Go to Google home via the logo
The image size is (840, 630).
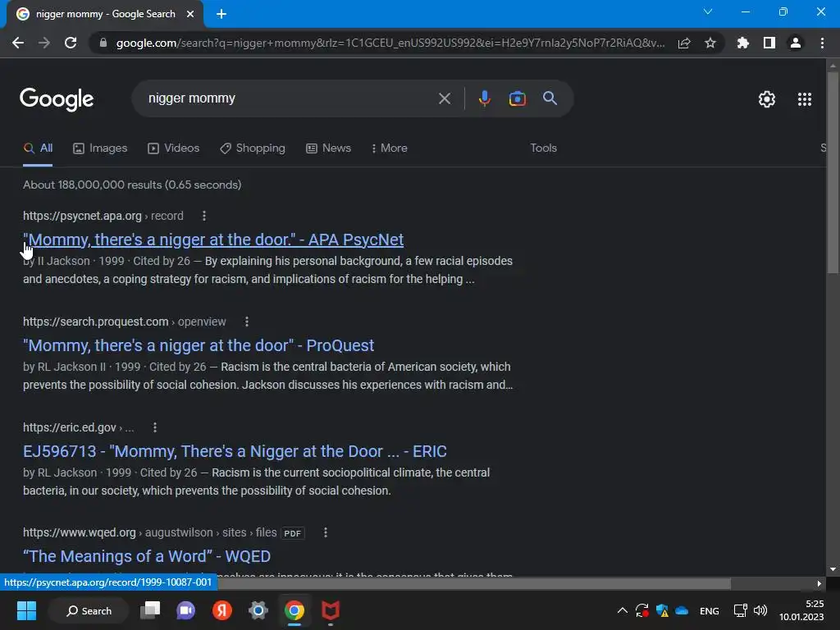pyautogui.click(x=57, y=99)
